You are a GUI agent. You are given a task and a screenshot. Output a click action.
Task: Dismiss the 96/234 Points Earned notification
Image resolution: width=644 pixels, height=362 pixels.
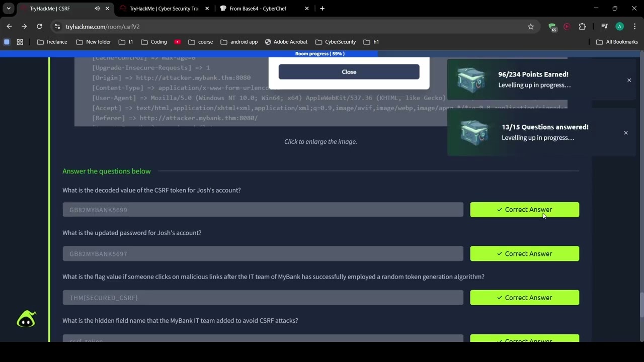click(629, 80)
